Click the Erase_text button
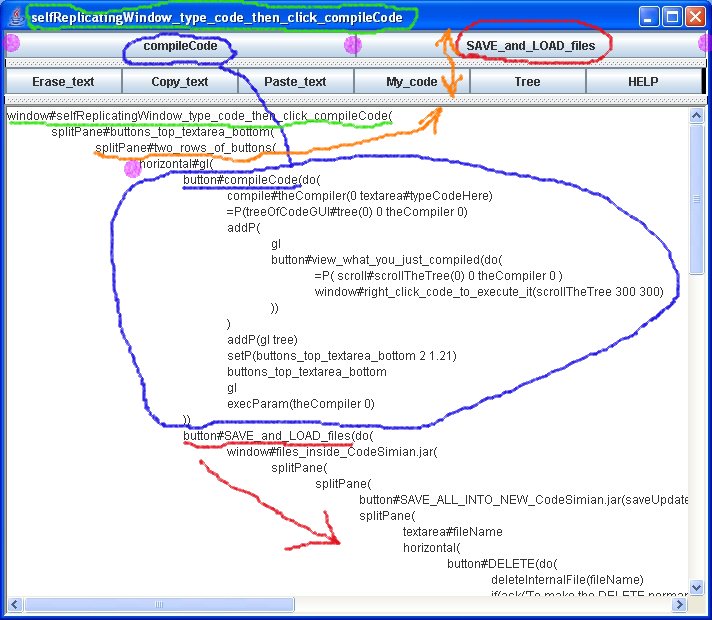Screen dimensions: 712x620 tap(63, 82)
